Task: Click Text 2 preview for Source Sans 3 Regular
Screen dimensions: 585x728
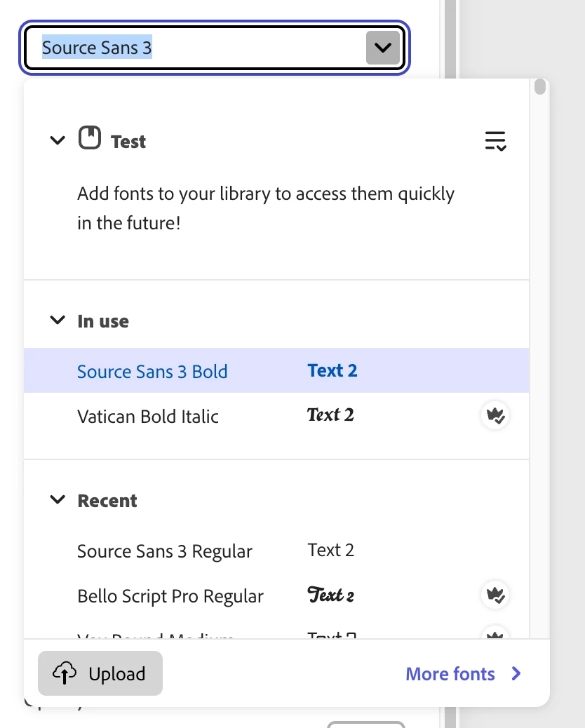Action: 331,550
